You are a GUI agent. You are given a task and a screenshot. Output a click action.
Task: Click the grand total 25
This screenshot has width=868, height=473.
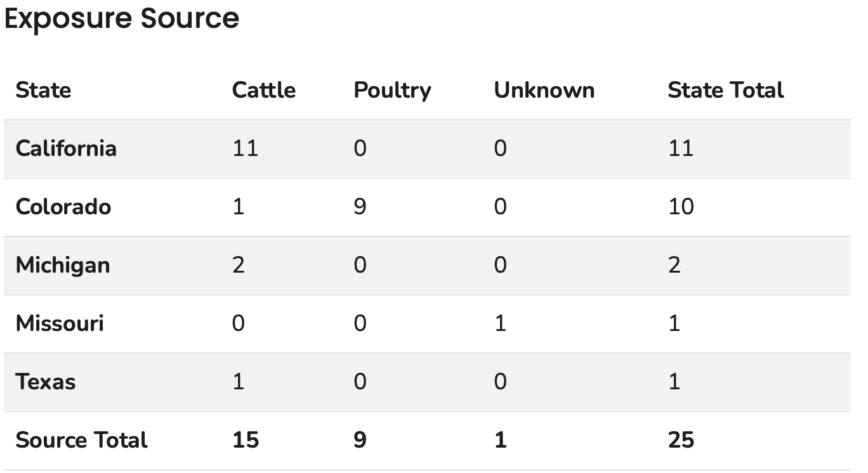click(681, 440)
